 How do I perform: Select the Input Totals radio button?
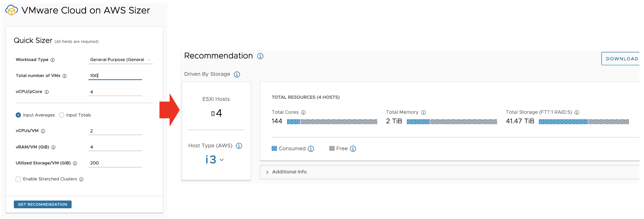tap(61, 115)
